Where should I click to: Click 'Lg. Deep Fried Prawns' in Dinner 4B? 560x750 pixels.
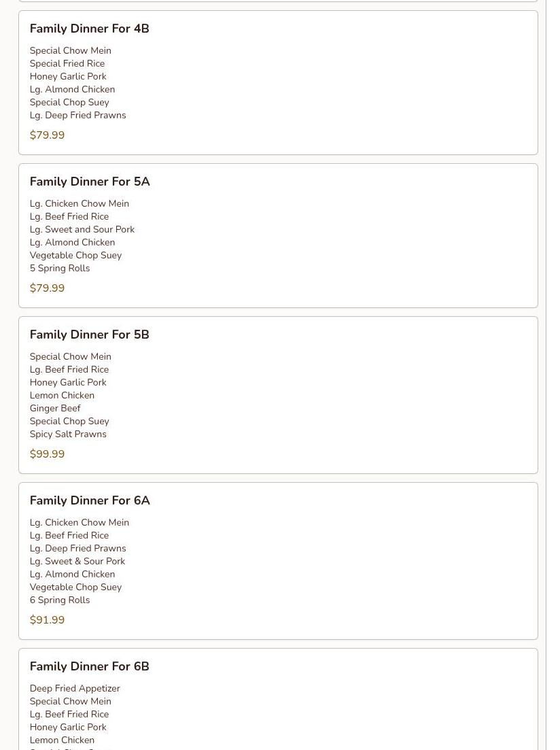(78, 116)
